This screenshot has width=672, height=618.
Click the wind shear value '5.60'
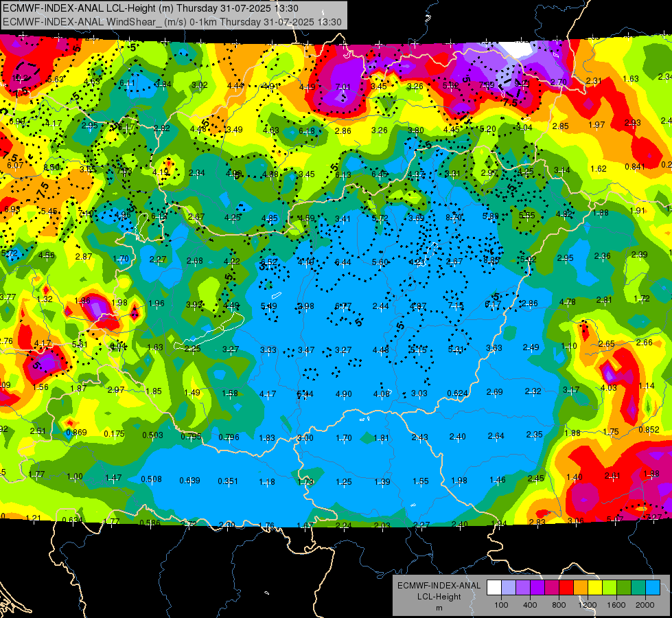point(380,262)
